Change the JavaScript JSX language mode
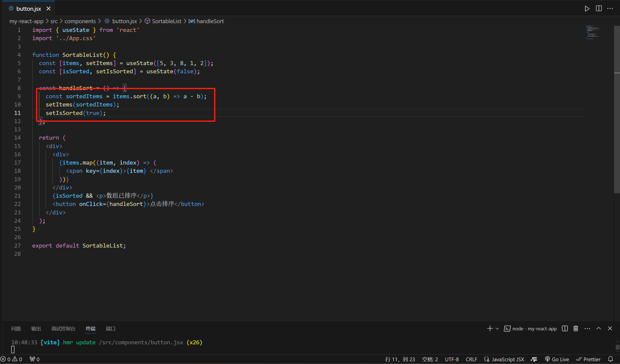Image resolution: width=620 pixels, height=364 pixels. coord(508,359)
